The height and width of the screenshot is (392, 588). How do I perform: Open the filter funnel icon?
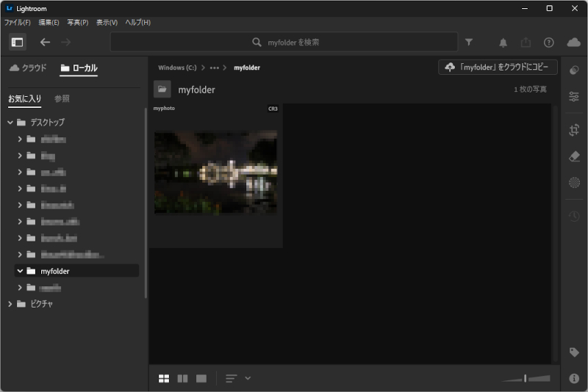click(x=469, y=43)
